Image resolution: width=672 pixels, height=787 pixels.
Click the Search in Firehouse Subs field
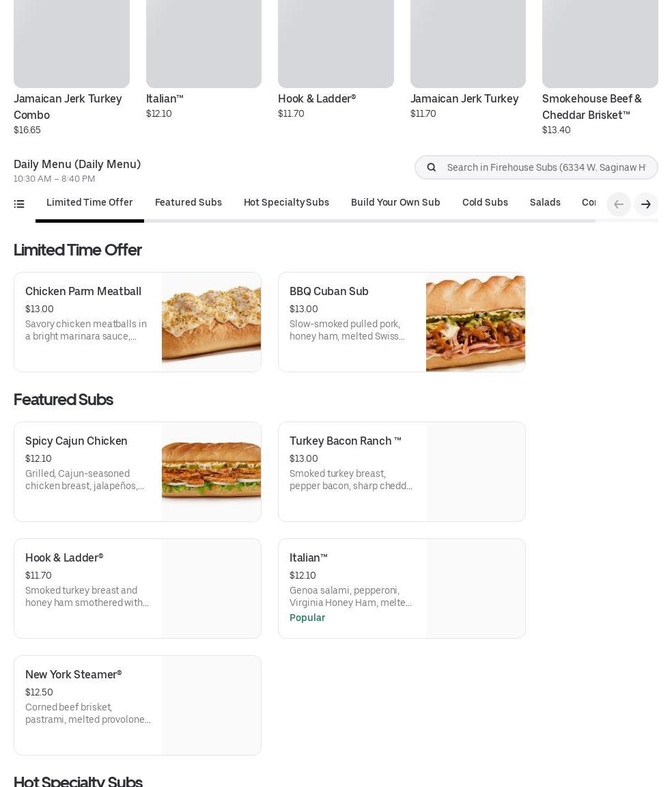pyautogui.click(x=536, y=167)
